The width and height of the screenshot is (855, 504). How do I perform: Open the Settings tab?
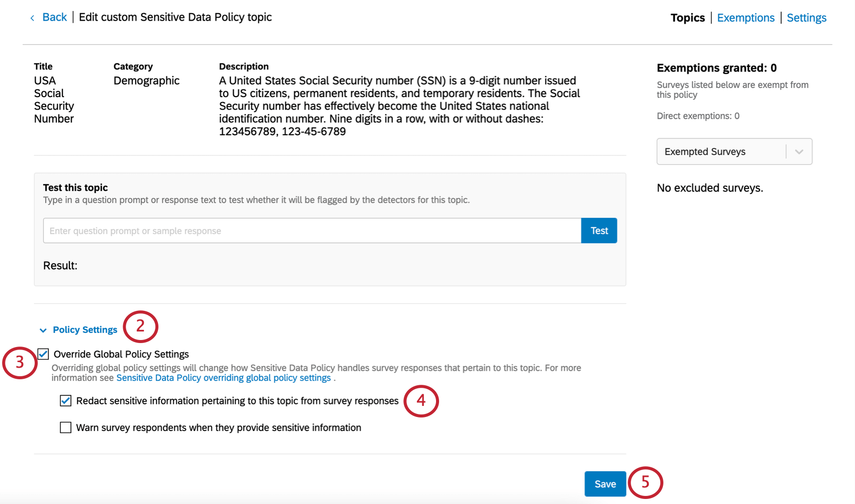pyautogui.click(x=807, y=17)
